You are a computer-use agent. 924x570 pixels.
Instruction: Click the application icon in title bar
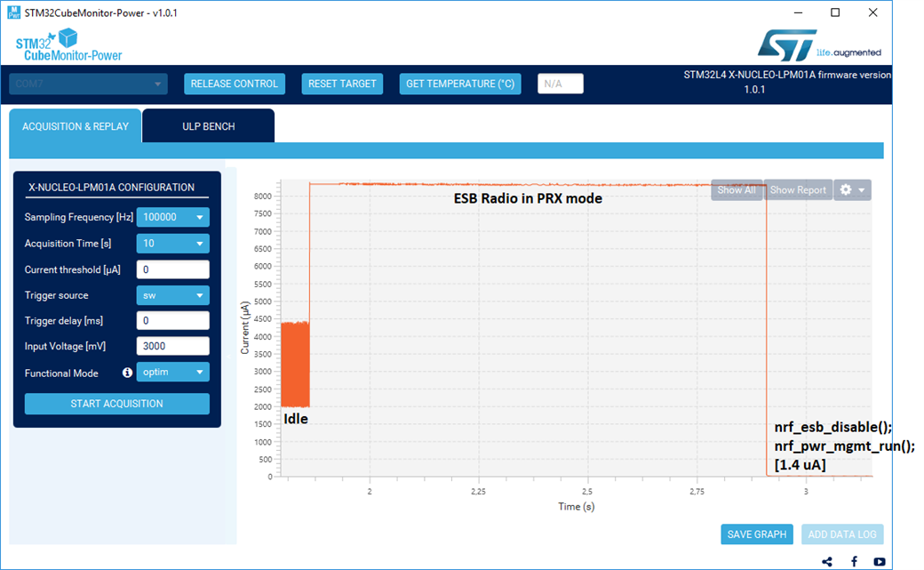point(13,12)
